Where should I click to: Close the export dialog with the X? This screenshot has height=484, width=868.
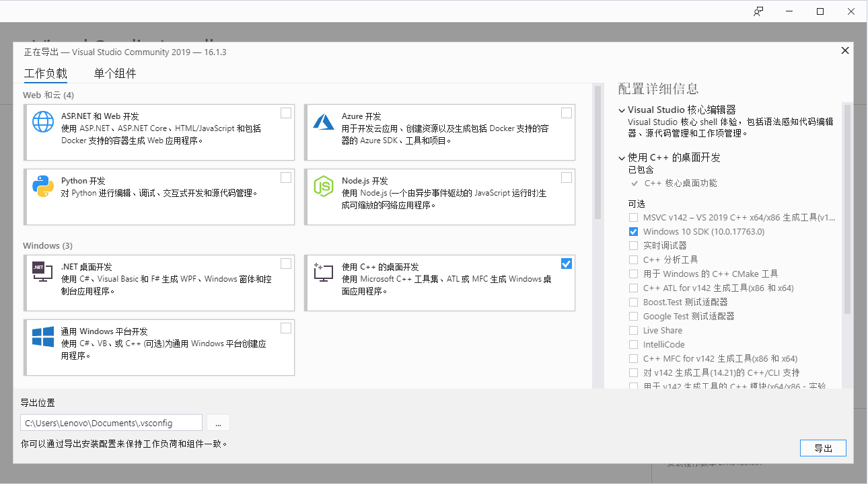pyautogui.click(x=845, y=50)
